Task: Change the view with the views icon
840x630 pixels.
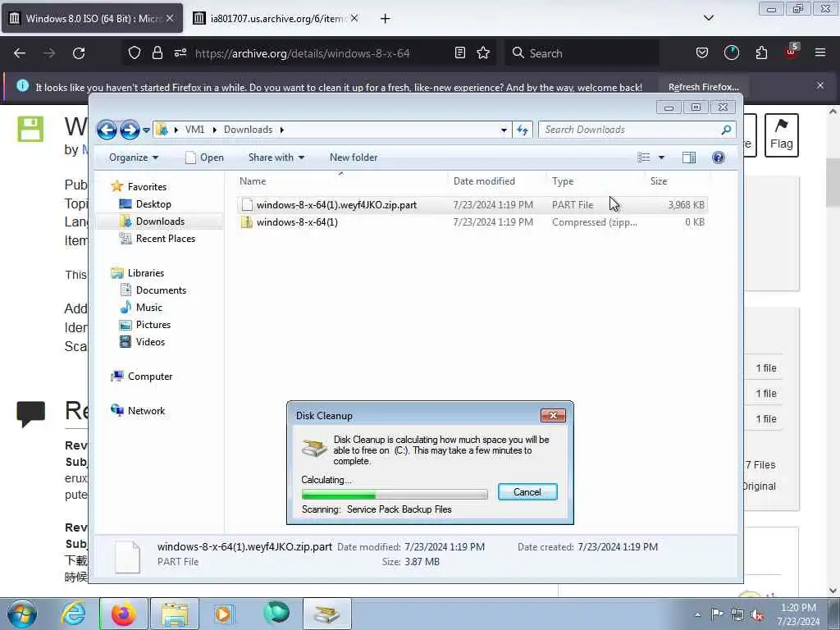Action: pyautogui.click(x=643, y=157)
